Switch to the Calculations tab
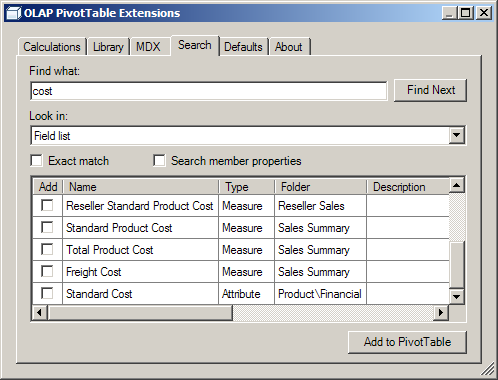Screen dimensions: 498x380 52,47
